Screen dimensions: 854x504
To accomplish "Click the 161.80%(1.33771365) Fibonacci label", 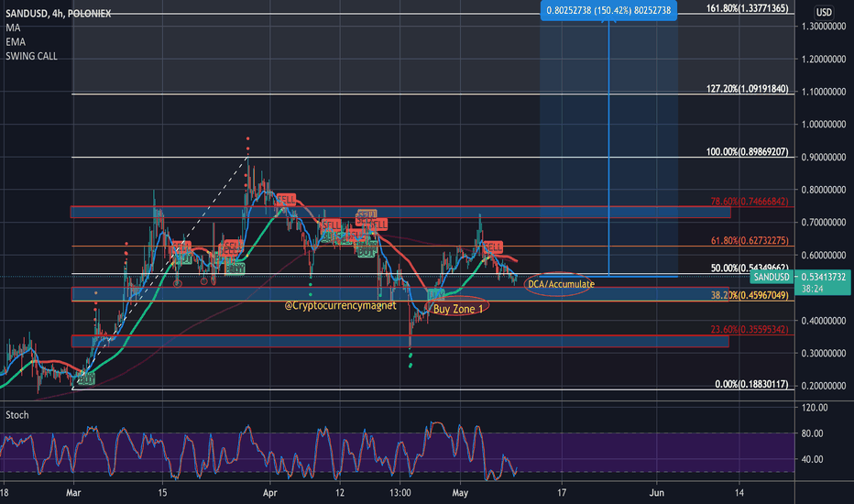I will click(x=747, y=8).
